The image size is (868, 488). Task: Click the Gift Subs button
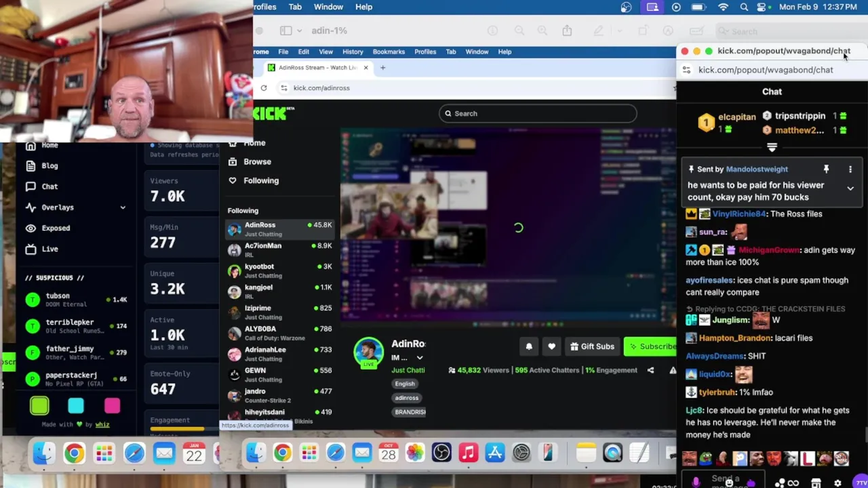click(592, 346)
